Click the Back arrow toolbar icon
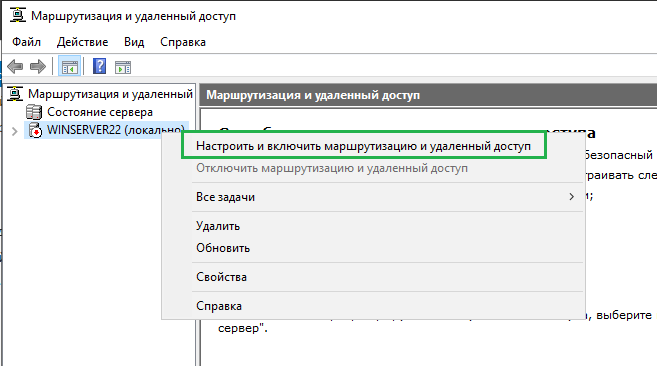 [x=15, y=66]
